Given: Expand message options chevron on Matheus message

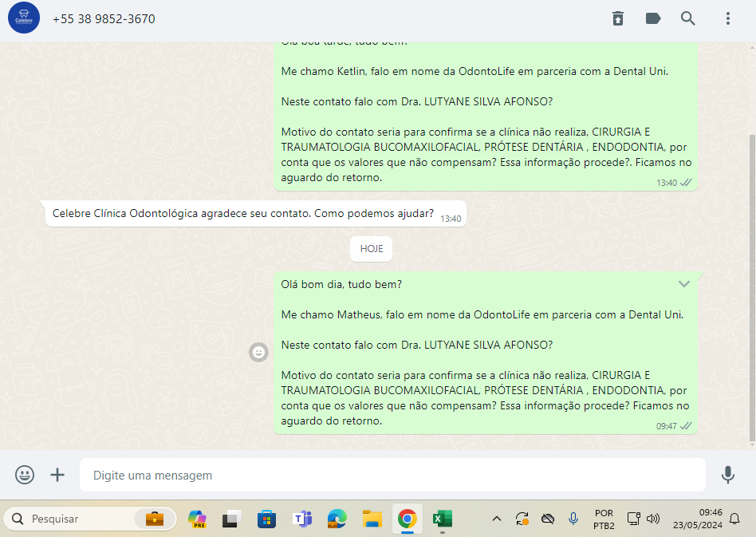Looking at the screenshot, I should point(683,284).
